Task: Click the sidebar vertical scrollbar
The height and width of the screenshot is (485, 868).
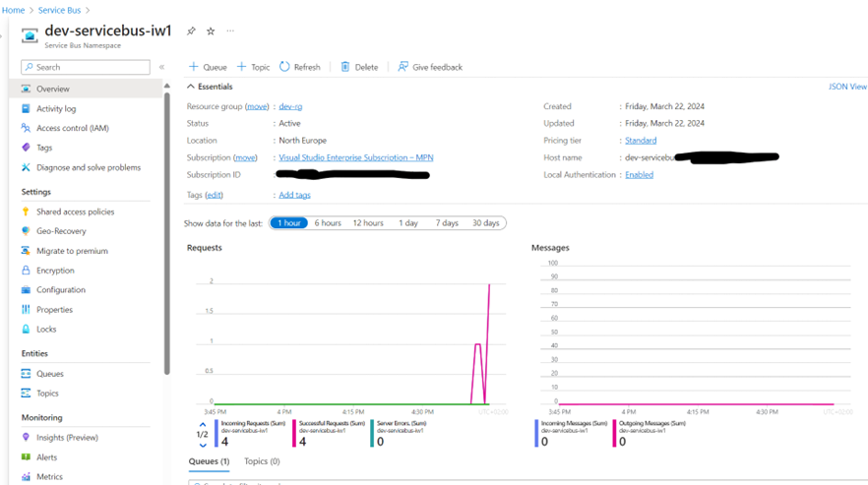Action: (x=166, y=232)
